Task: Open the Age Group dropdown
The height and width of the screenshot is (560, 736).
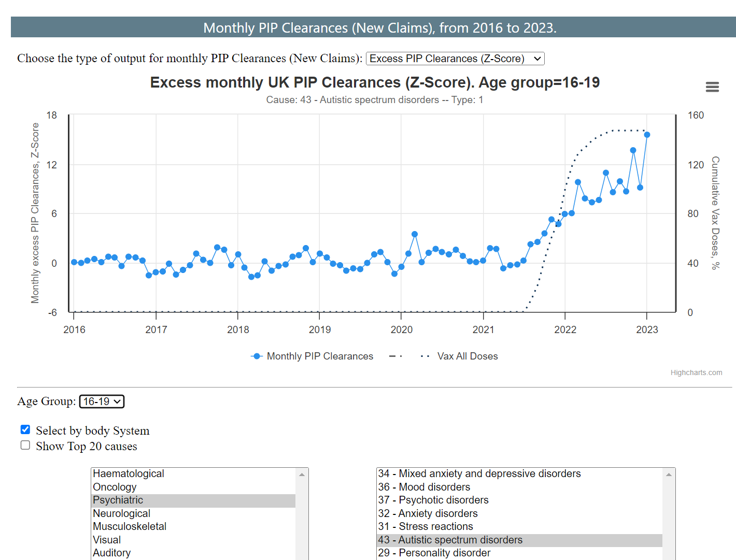Action: pos(102,401)
